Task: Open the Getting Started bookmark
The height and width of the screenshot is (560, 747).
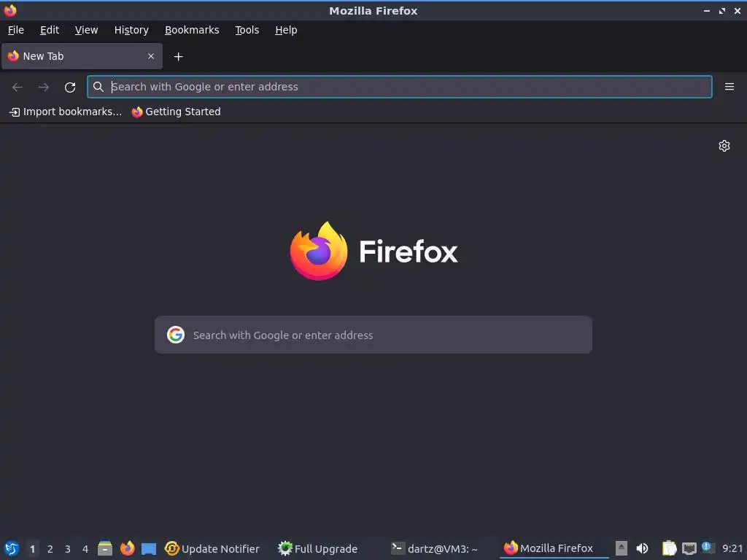Action: pyautogui.click(x=177, y=112)
